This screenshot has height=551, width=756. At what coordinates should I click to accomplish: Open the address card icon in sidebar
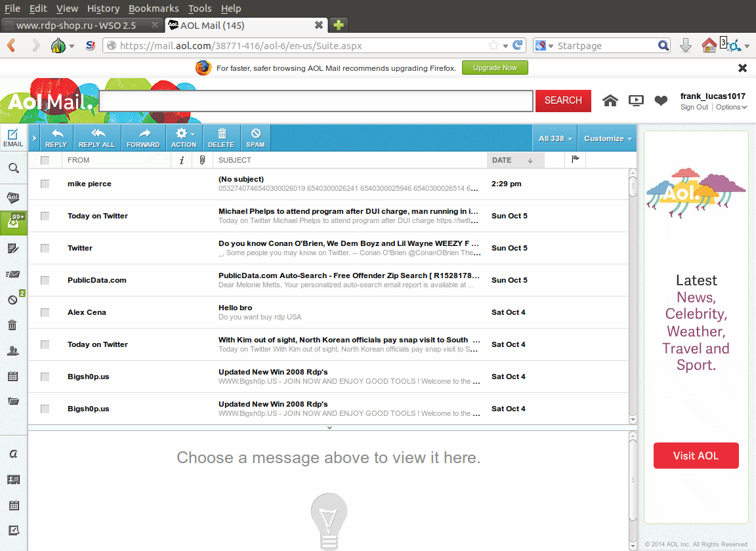tap(13, 479)
